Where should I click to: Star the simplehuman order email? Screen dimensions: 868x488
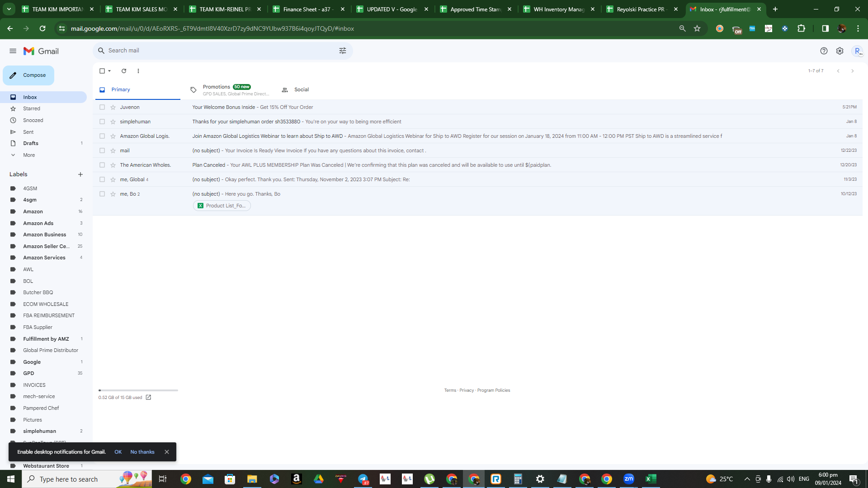(113, 122)
